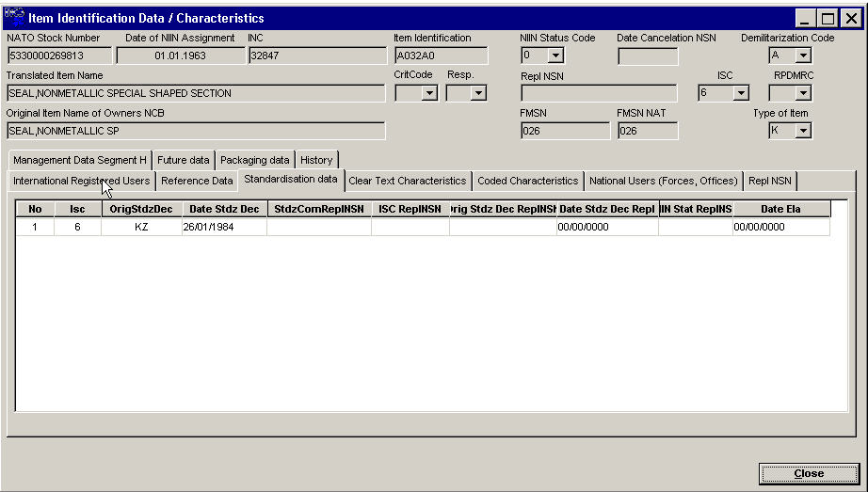Click the Translated Item Name field
Viewport: 868px width, 492px height.
point(196,93)
